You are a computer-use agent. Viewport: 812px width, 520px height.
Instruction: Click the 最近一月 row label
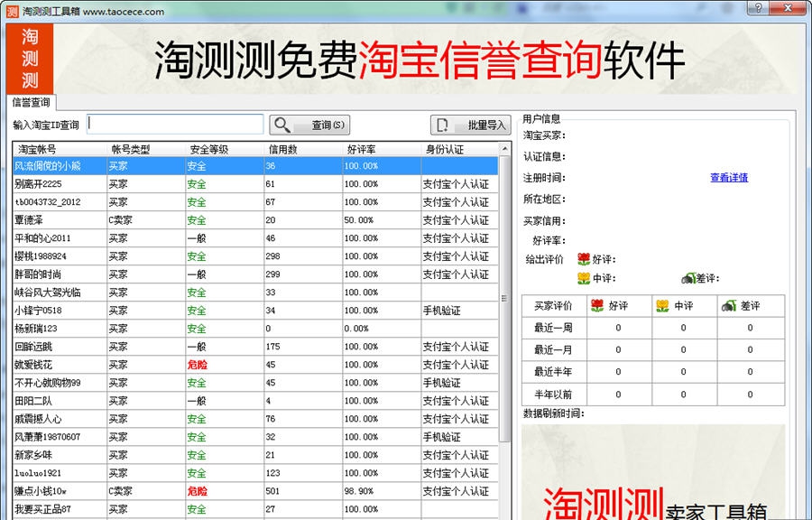click(x=553, y=349)
